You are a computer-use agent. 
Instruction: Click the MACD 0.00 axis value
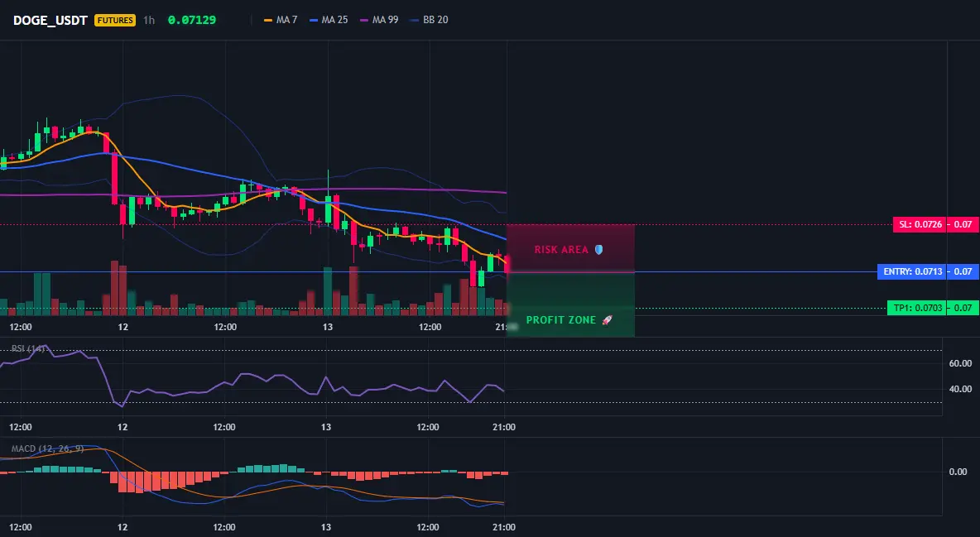pyautogui.click(x=958, y=472)
